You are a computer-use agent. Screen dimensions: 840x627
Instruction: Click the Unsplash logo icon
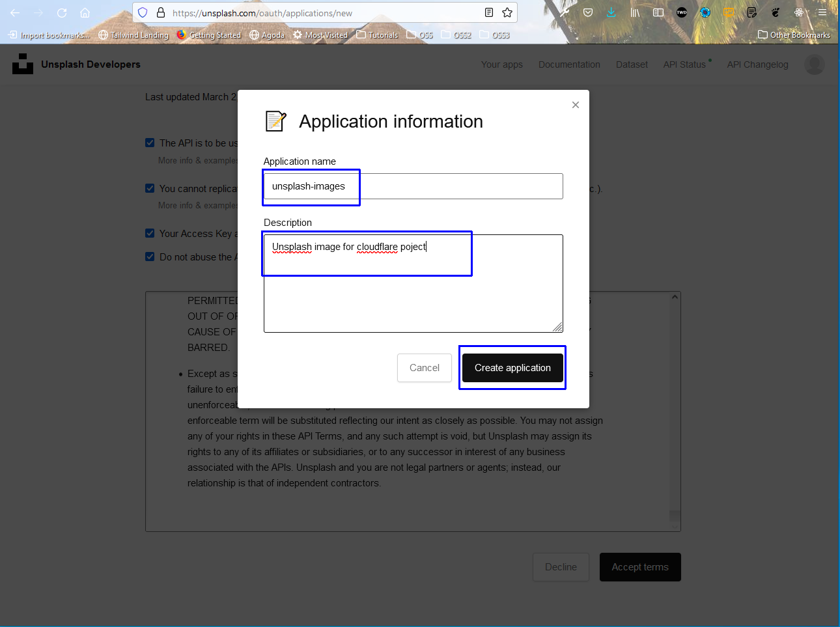[x=23, y=64]
